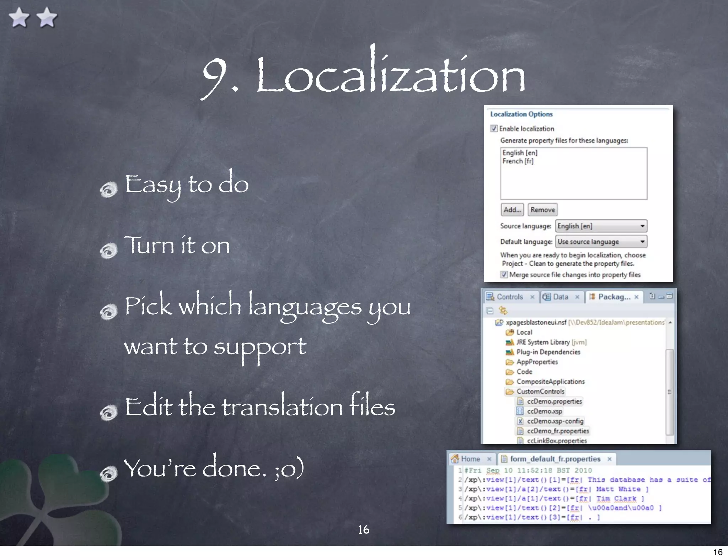The image size is (728, 560).
Task: Maximize the Package Explorer panel
Action: (x=670, y=296)
